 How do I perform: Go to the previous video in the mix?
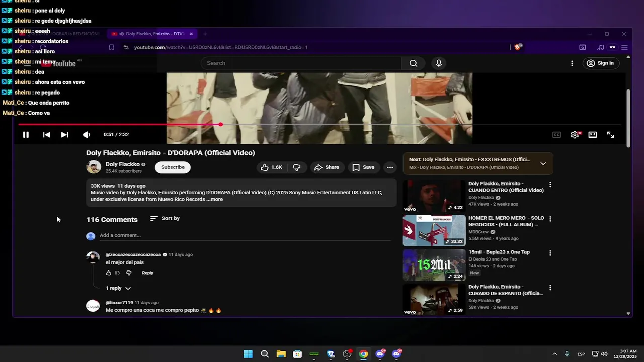click(46, 135)
